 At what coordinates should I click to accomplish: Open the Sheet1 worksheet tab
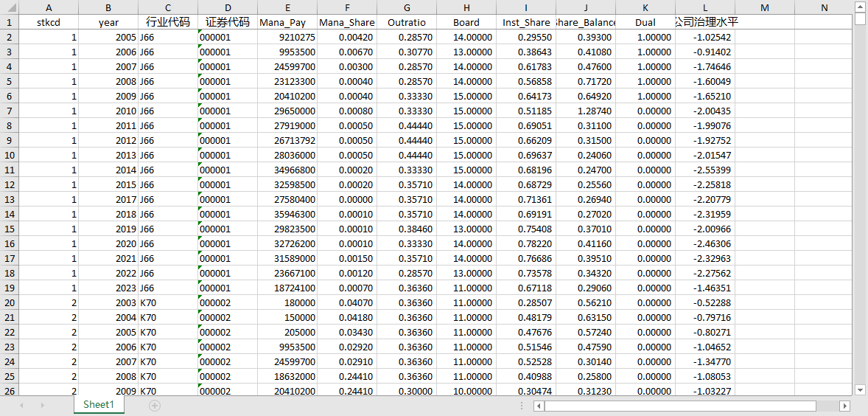(99, 405)
